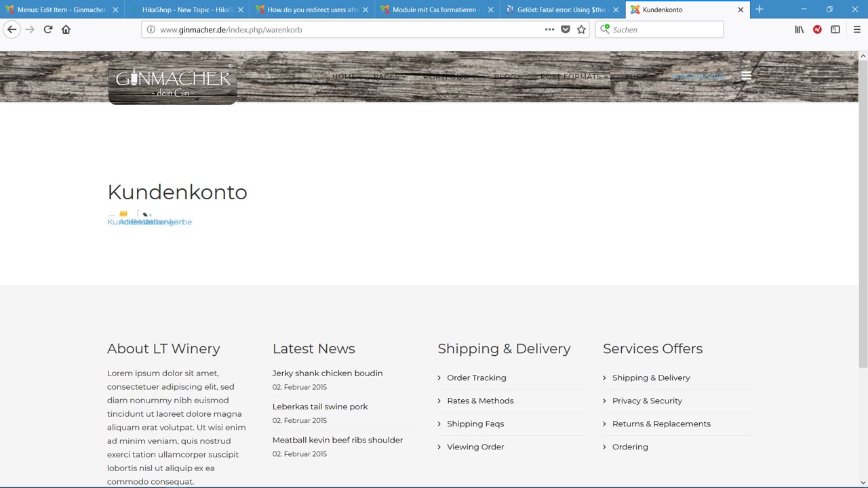Screen dimensions: 868x488
Task: Open the Viewing Order link
Action: point(475,447)
